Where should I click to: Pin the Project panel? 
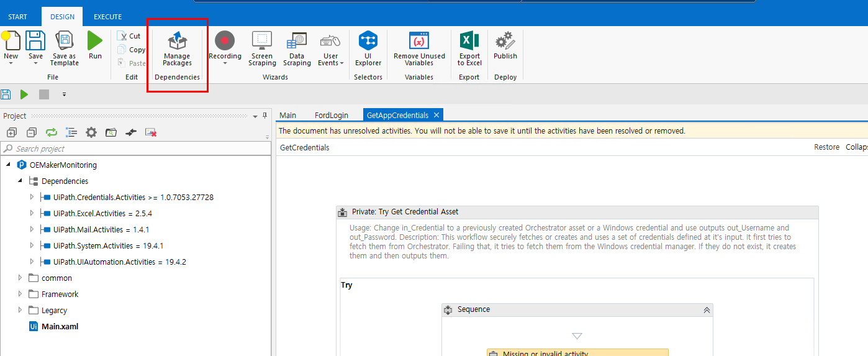[x=265, y=116]
